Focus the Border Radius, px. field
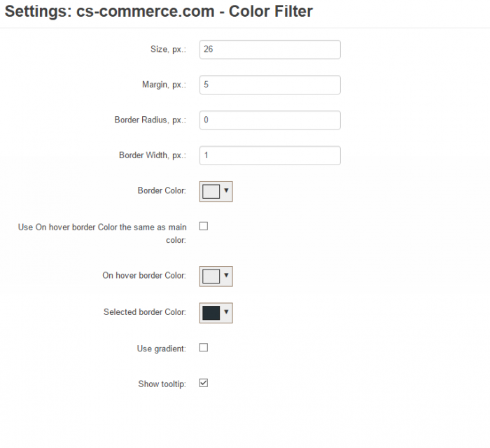The height and width of the screenshot is (448, 490). point(270,120)
